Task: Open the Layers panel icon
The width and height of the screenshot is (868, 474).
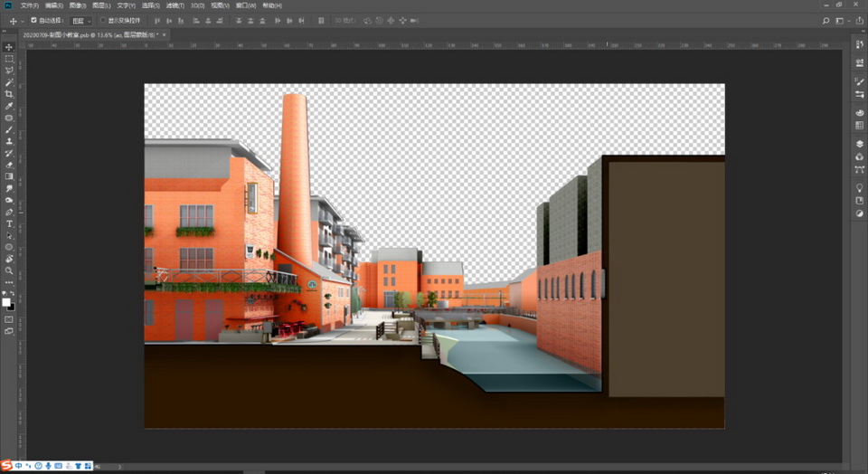Action: (x=860, y=144)
